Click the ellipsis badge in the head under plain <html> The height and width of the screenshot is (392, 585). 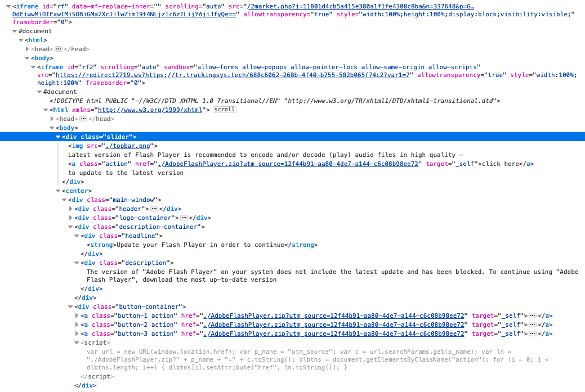pos(58,49)
